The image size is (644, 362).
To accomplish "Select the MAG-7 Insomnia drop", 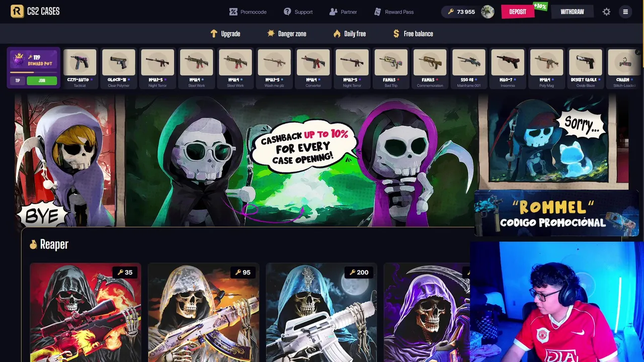I will click(x=508, y=68).
